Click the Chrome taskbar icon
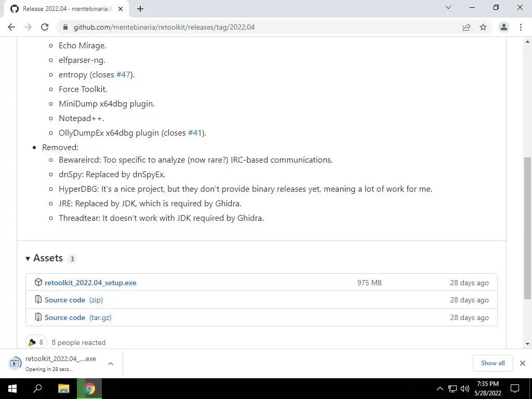 (x=89, y=389)
